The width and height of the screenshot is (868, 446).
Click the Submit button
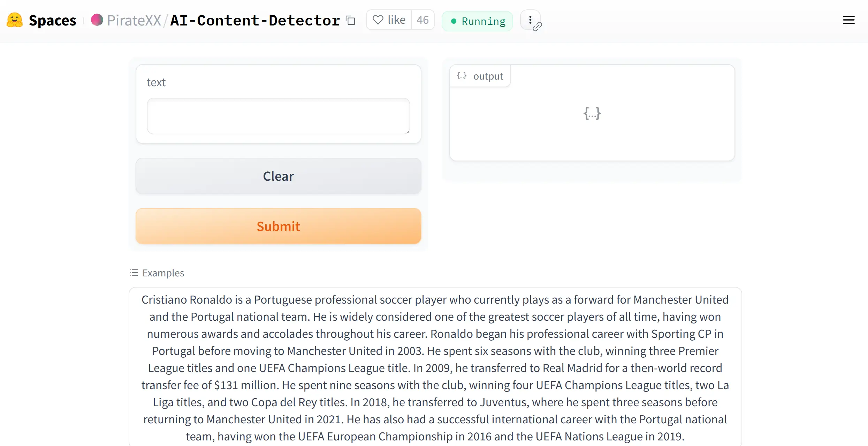click(278, 226)
